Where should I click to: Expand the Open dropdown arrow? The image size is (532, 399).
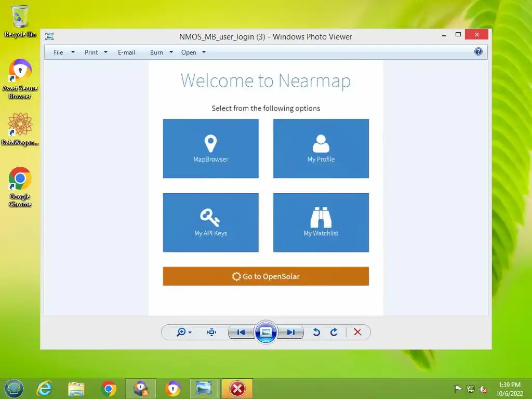[x=204, y=52]
